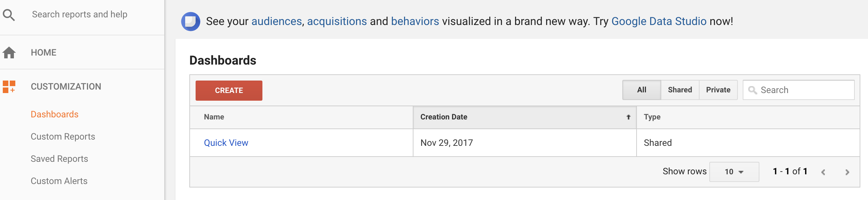
Task: Filter dashboards by Private
Action: tap(718, 90)
